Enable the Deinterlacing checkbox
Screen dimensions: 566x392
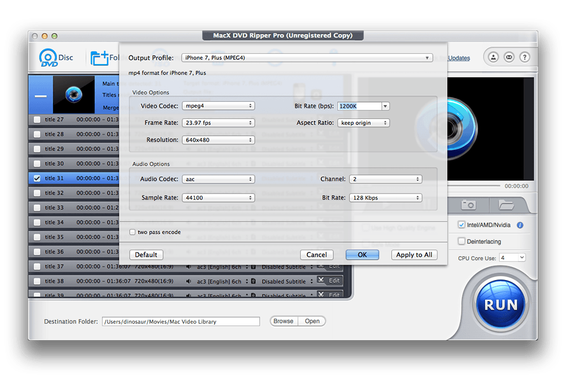tap(461, 242)
